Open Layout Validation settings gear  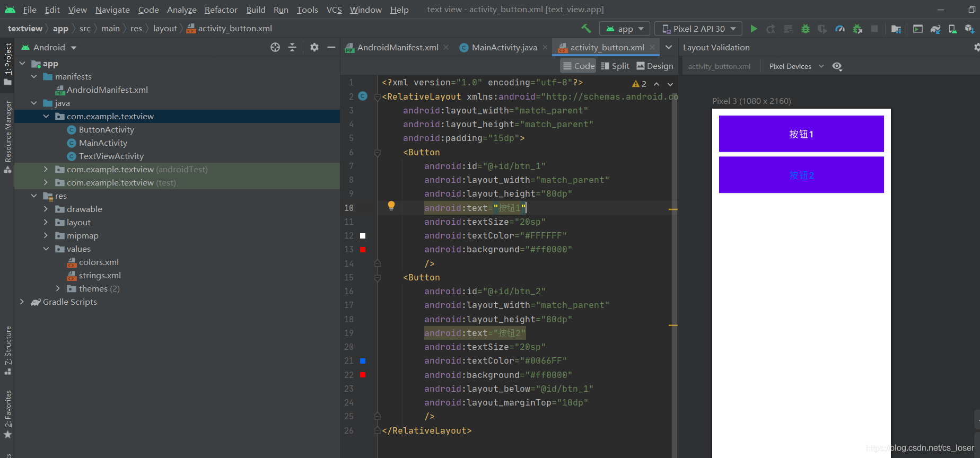[977, 47]
